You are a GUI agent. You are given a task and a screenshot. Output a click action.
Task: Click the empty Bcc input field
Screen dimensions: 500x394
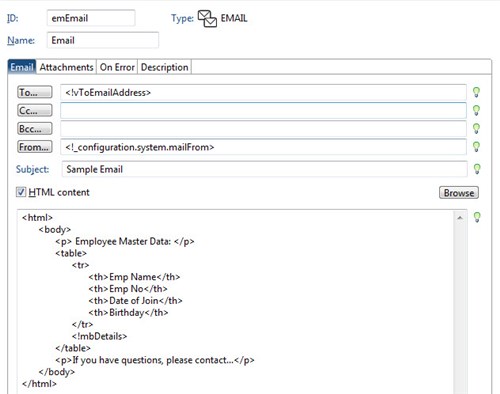click(x=263, y=129)
